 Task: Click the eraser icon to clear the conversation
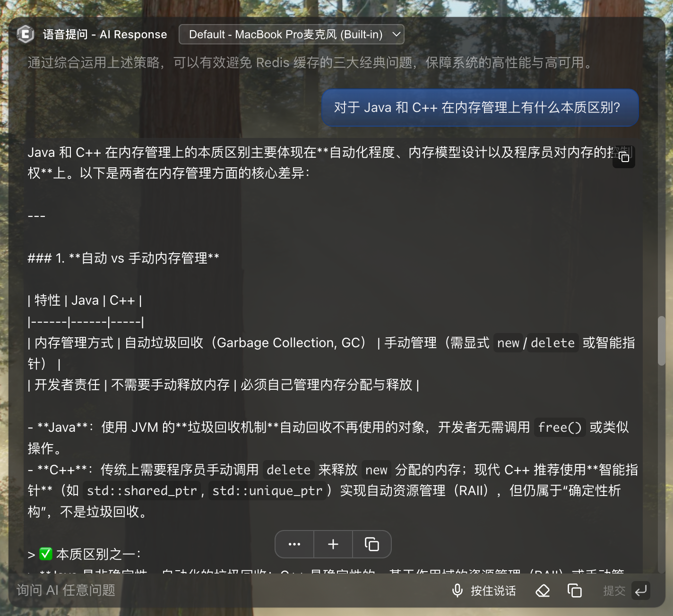pos(543,590)
